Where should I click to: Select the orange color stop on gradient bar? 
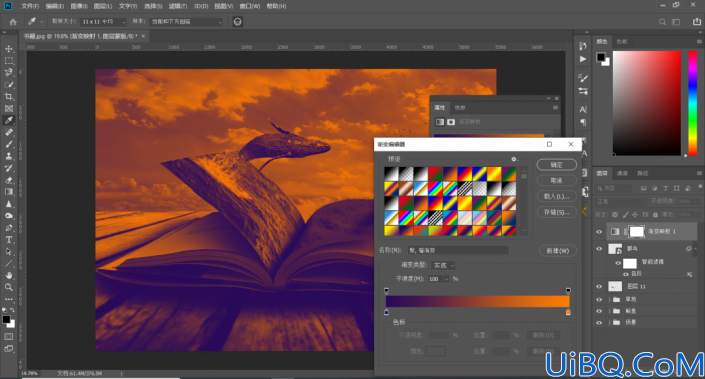pos(568,312)
